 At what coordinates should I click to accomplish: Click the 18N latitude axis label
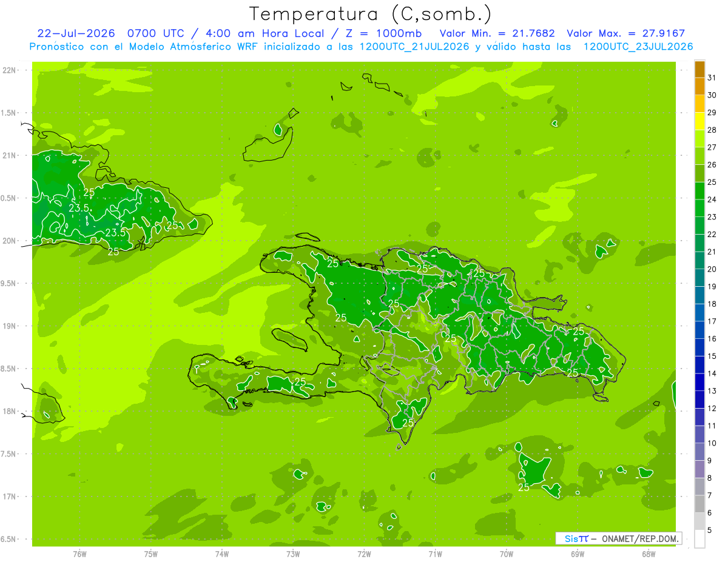9,411
